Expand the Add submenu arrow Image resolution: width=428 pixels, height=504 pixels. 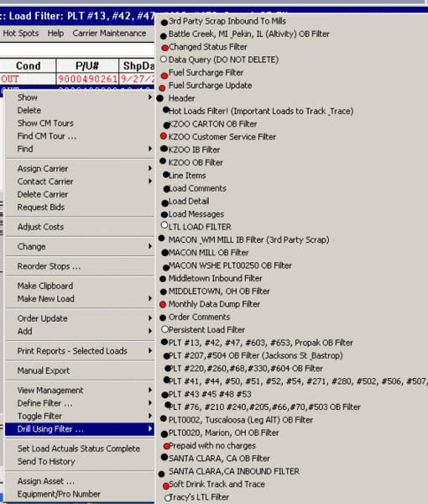pos(150,331)
